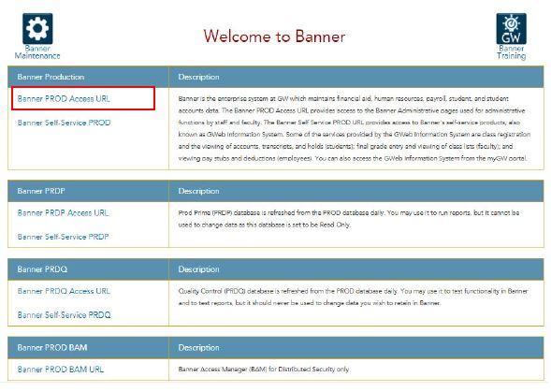Click the Banner Maintenance label under the gear
Image resolution: width=551 pixels, height=392 pixels.
point(37,52)
